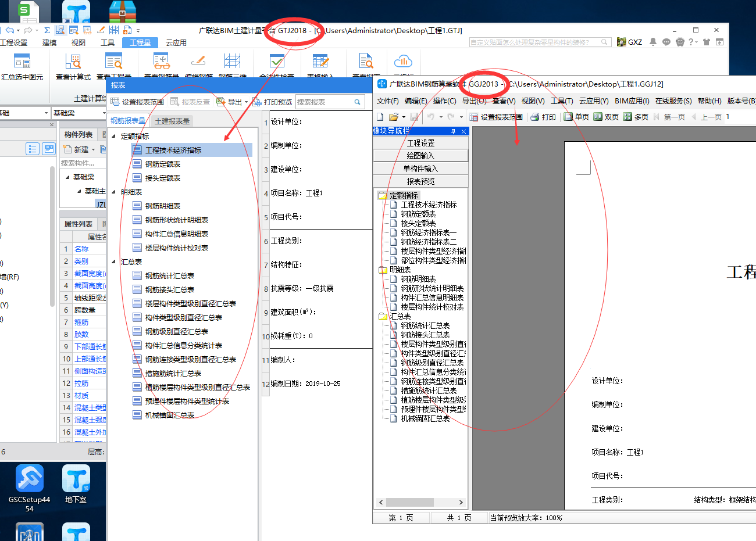Click the 单构件输入 navigation button
This screenshot has width=756, height=541.
[420, 169]
